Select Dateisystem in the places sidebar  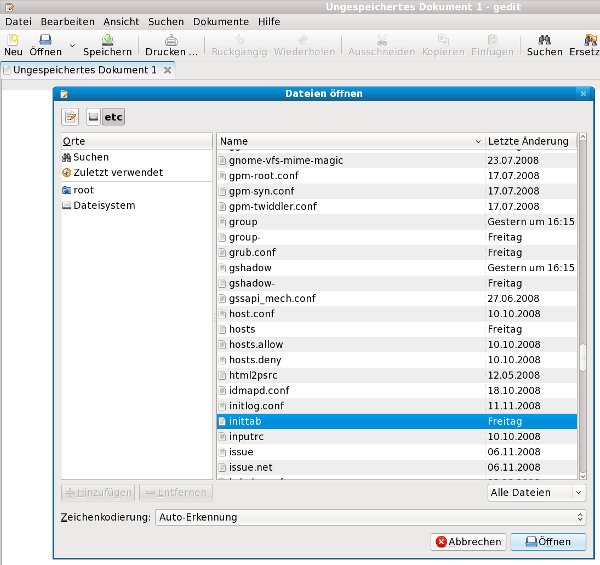103,205
